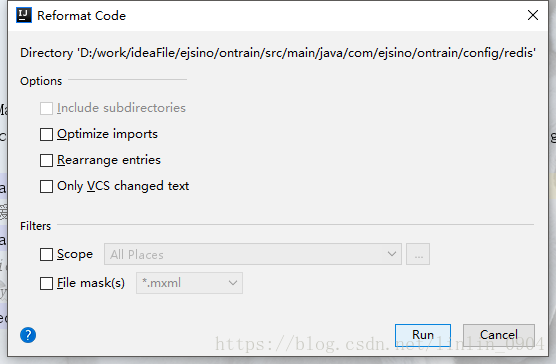Click the blue help question mark icon

pyautogui.click(x=28, y=335)
